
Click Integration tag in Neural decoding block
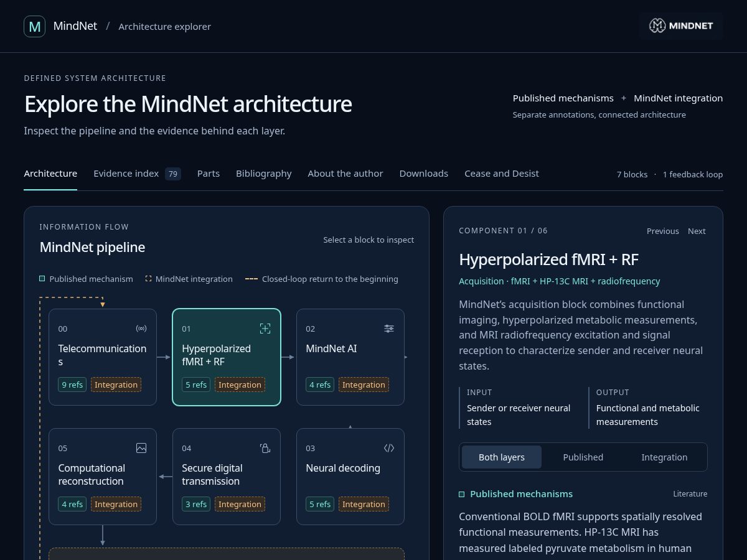click(364, 504)
